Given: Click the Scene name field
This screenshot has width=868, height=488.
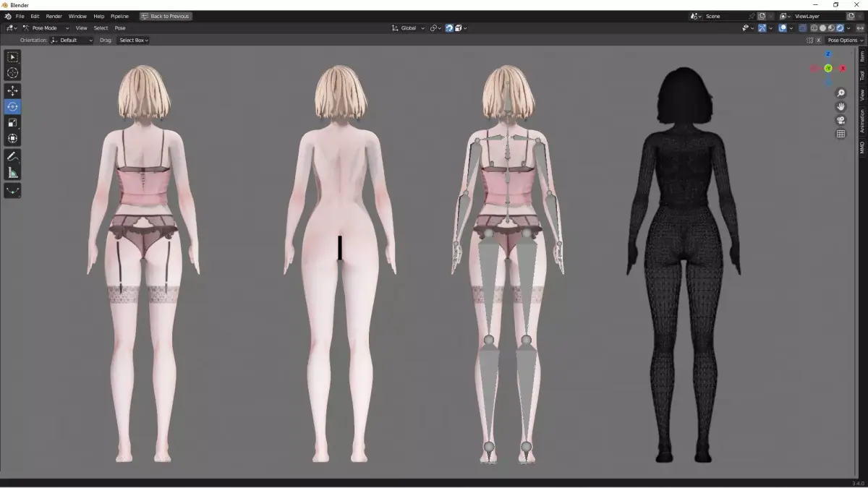Looking at the screenshot, I should (726, 16).
